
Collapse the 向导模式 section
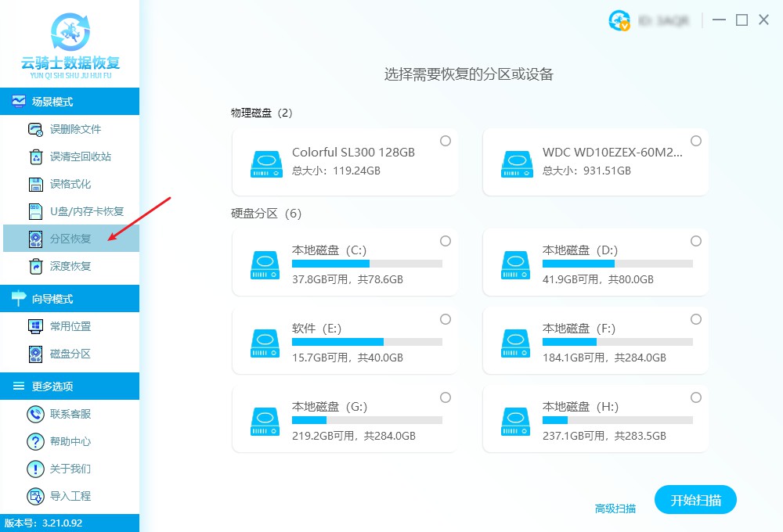pyautogui.click(x=70, y=298)
